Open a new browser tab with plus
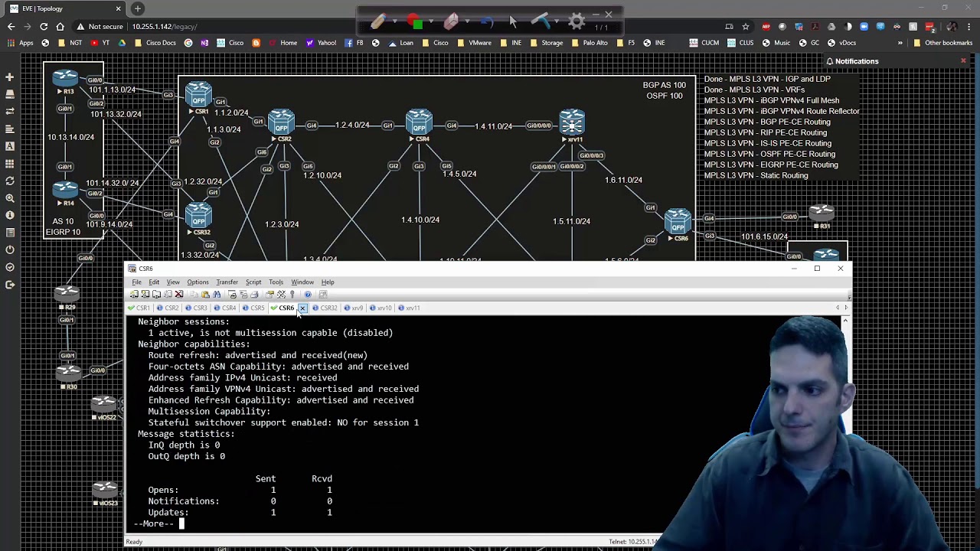Screen dimensions: 980x551 [x=138, y=8]
